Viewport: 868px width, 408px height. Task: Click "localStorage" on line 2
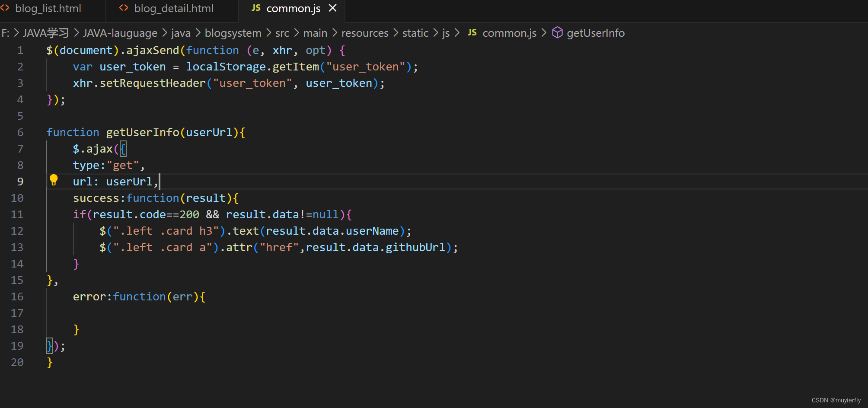tap(226, 67)
